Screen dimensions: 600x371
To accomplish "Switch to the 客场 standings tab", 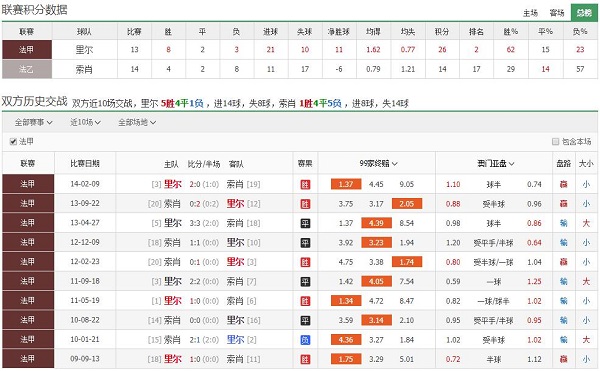I will pos(557,13).
